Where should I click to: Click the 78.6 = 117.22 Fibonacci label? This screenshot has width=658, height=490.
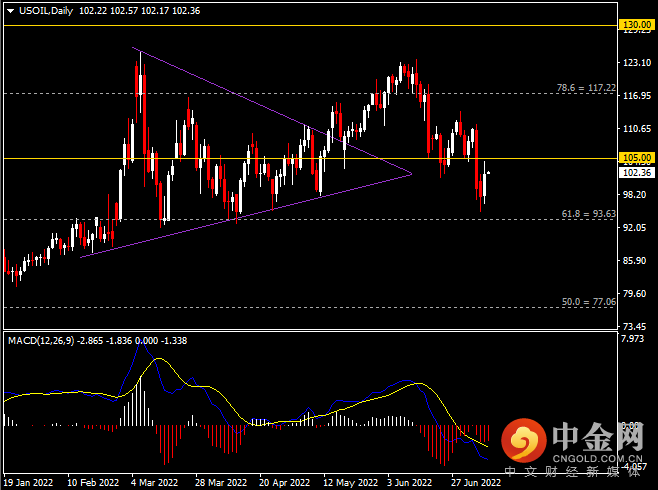pyautogui.click(x=586, y=88)
